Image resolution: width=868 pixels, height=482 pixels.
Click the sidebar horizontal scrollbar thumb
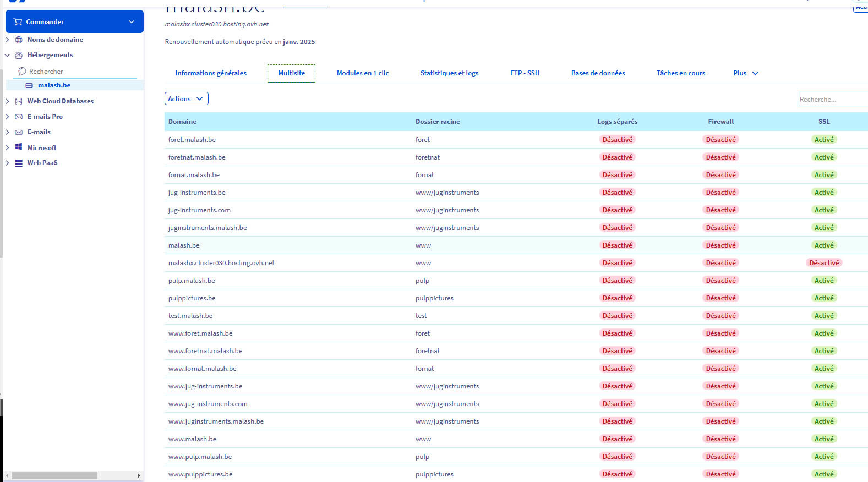[54, 475]
